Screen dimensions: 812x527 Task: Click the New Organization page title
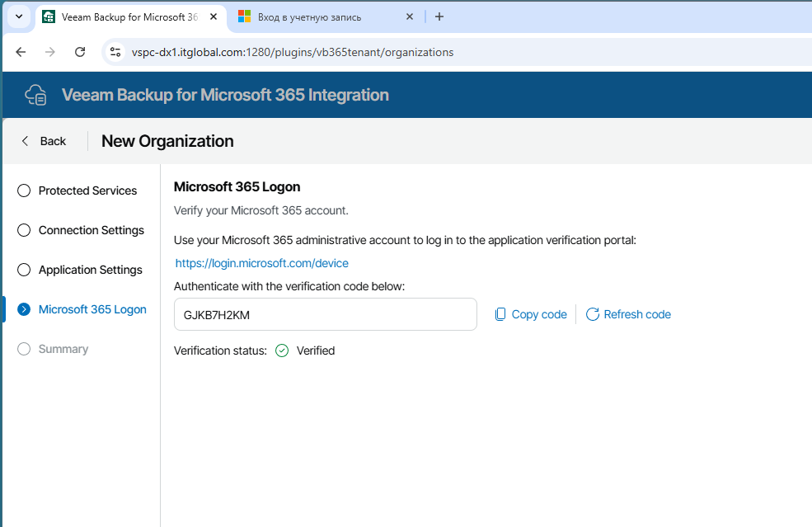tap(167, 141)
